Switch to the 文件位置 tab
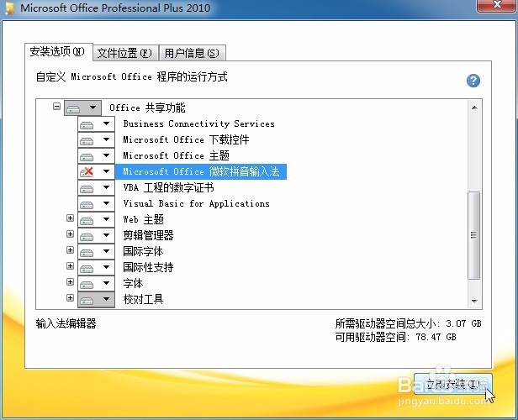 pos(125,53)
